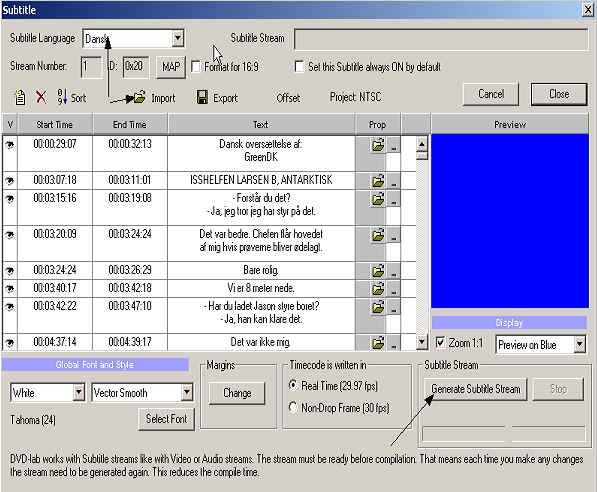597x492 pixels.
Task: Open the Vector Smooth style dropdown
Action: pos(187,392)
